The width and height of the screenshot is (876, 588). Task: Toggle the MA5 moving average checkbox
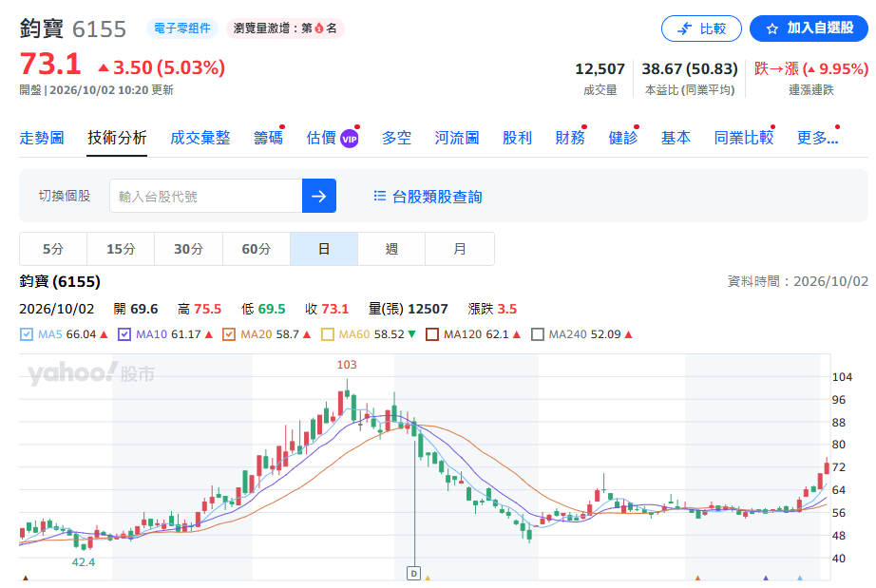tap(27, 334)
